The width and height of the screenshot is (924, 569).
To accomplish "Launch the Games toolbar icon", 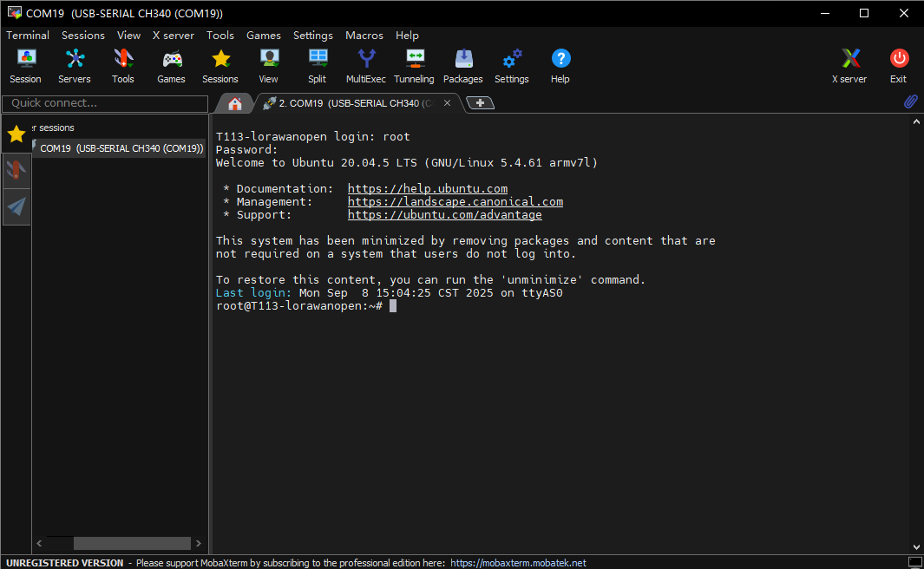I will 172,66.
